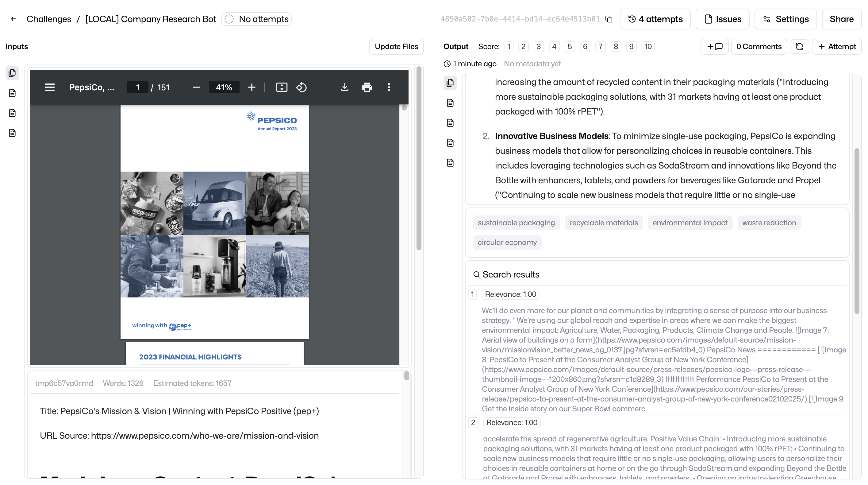Expand the circular economy tag

507,242
